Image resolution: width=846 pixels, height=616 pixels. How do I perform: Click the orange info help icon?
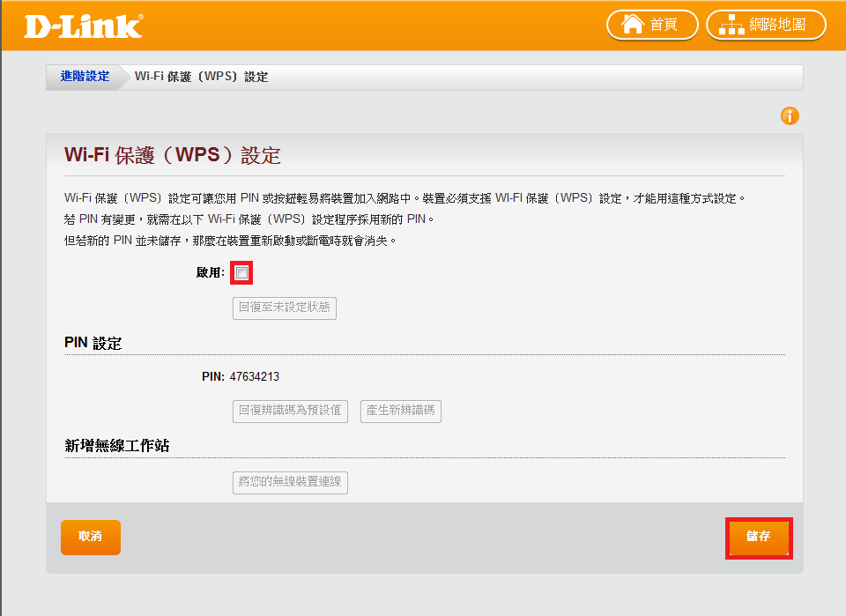tap(790, 116)
